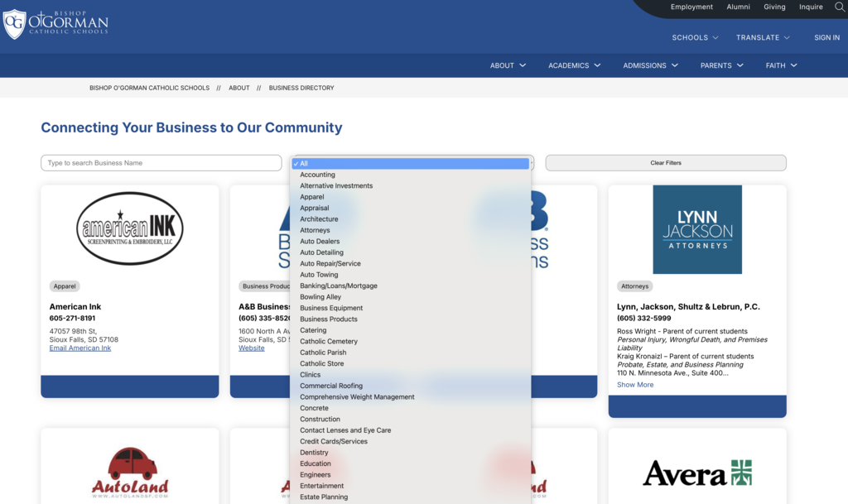Viewport: 848px width, 504px height.
Task: Click the American Ink logo image
Action: [130, 228]
